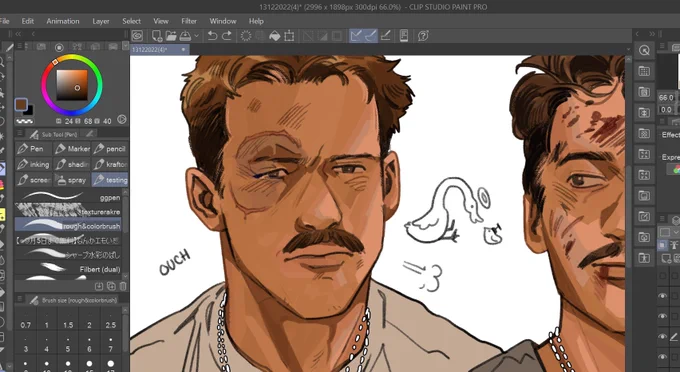
Task: Open the color wheel panel menu icon
Action: coord(20,46)
